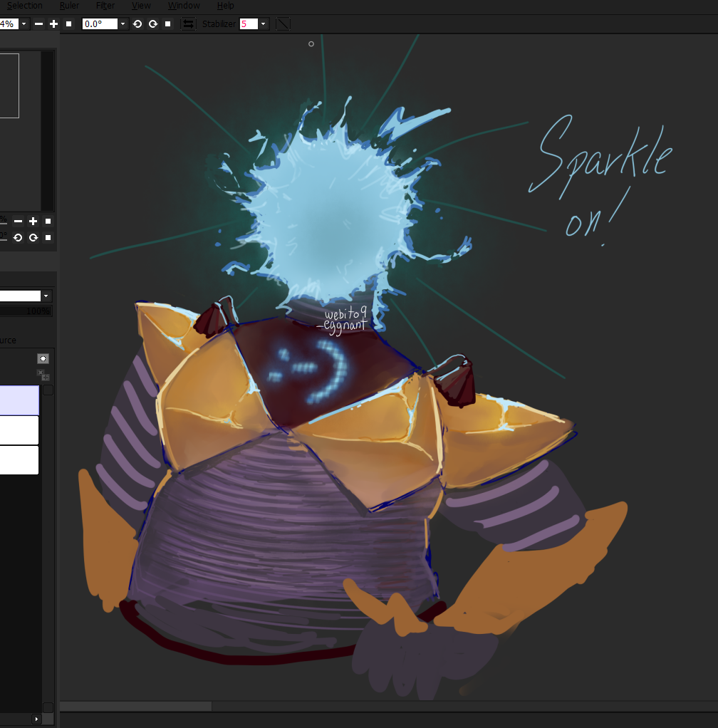The width and height of the screenshot is (718, 728).
Task: Toggle straight line drawing mode icon
Action: click(283, 24)
